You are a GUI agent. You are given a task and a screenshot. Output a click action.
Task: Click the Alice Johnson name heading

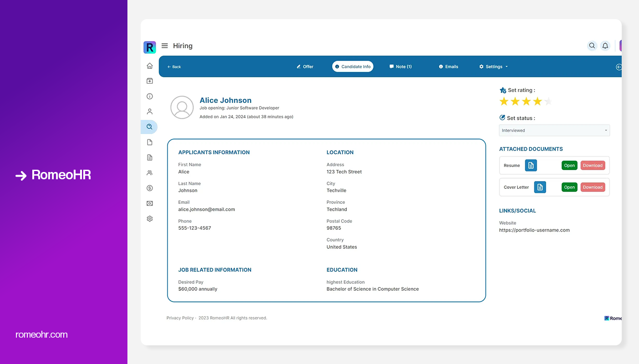point(225,101)
